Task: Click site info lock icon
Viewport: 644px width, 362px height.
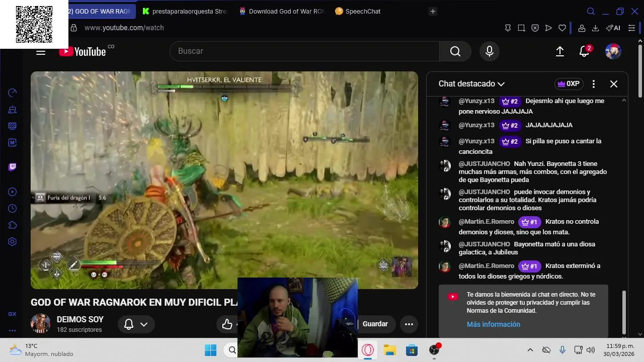Action: tap(73, 28)
